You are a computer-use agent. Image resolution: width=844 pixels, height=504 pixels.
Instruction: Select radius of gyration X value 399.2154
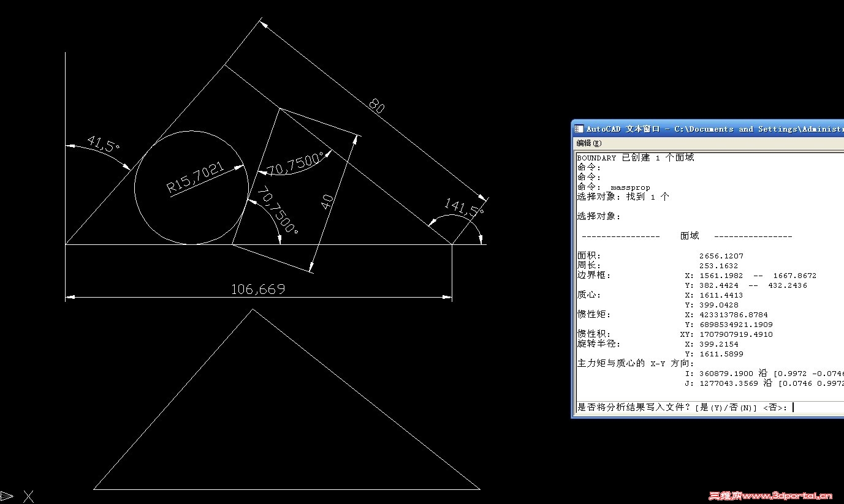click(x=718, y=344)
